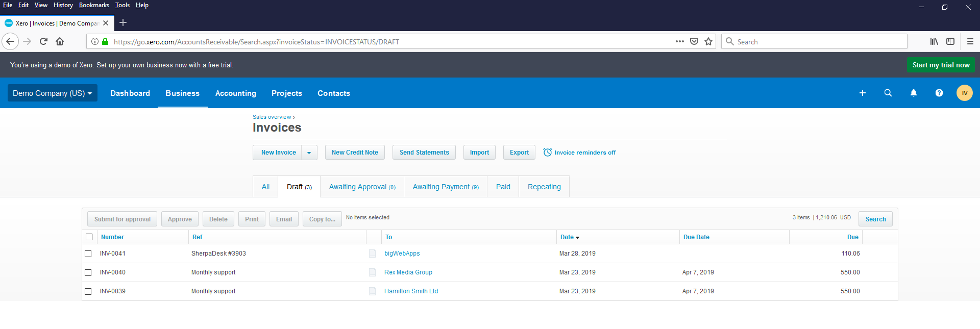
Task: Expand the New Invoice dropdown arrow
Action: tap(309, 153)
